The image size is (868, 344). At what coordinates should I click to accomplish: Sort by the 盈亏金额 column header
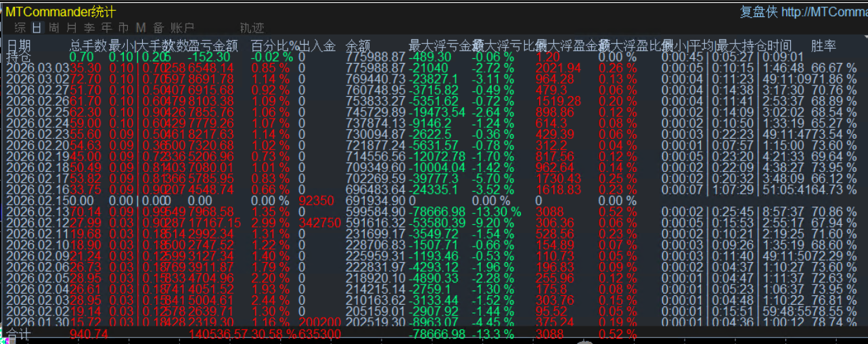pyautogui.click(x=214, y=45)
